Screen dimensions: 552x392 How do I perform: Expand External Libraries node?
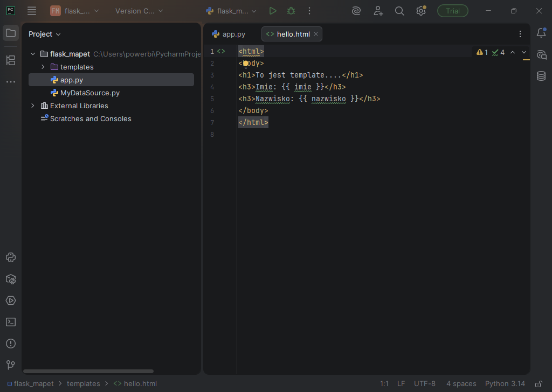point(33,106)
